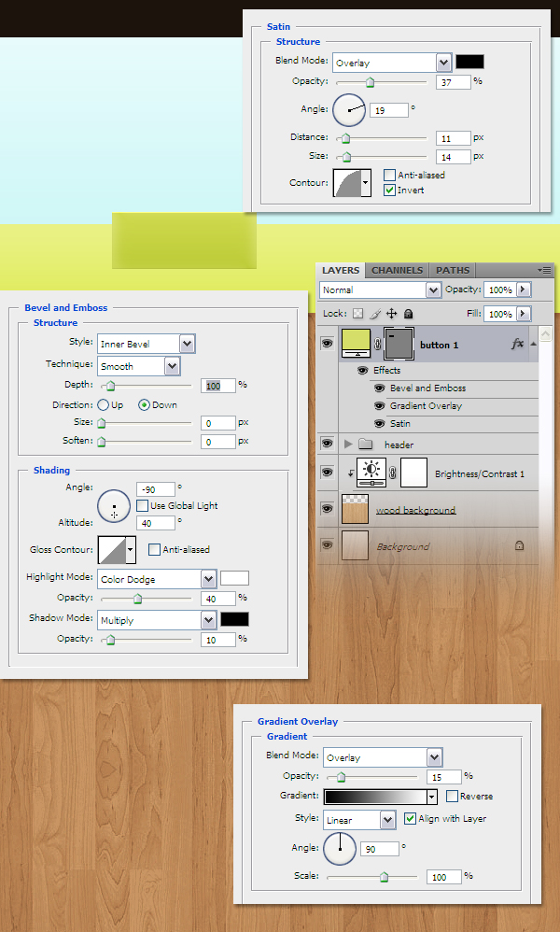The image size is (560, 932).
Task: Enable Use Global Light checkbox
Action: click(142, 505)
